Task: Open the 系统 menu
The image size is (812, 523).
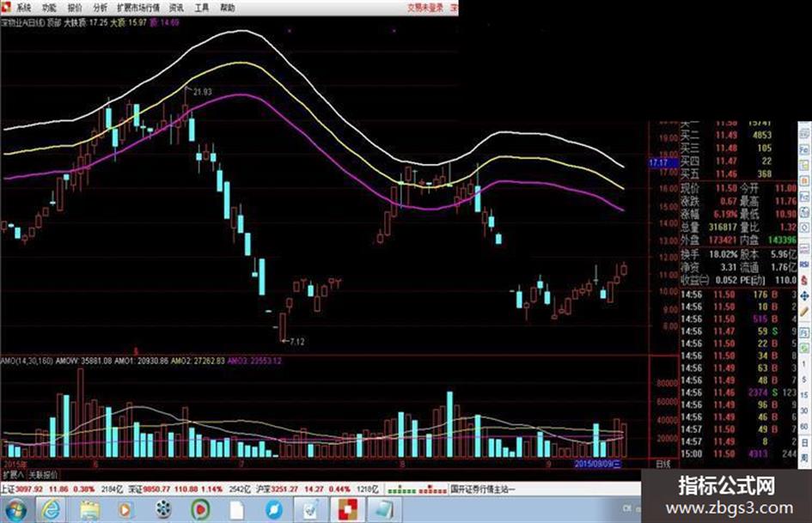Action: (x=23, y=7)
